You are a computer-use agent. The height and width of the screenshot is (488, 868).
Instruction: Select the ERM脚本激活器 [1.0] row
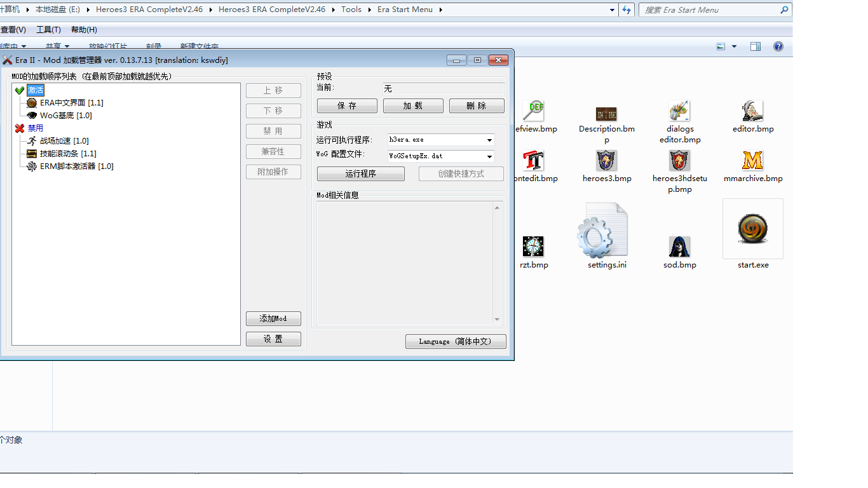pyautogui.click(x=76, y=166)
